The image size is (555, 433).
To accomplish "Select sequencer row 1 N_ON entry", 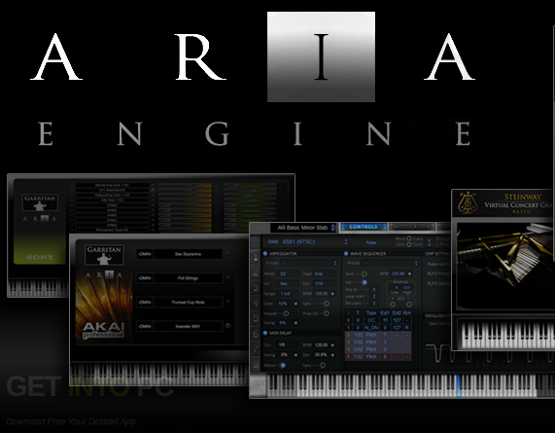I will click(378, 327).
